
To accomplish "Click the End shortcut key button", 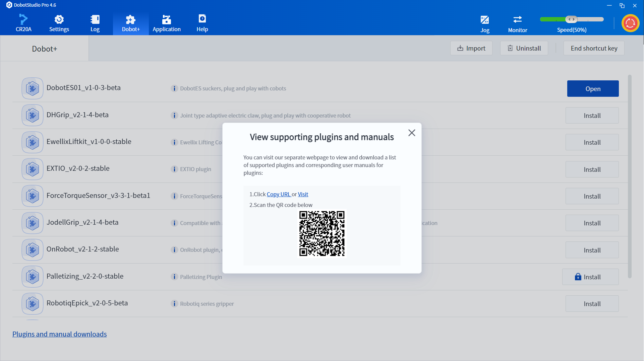I will (594, 48).
